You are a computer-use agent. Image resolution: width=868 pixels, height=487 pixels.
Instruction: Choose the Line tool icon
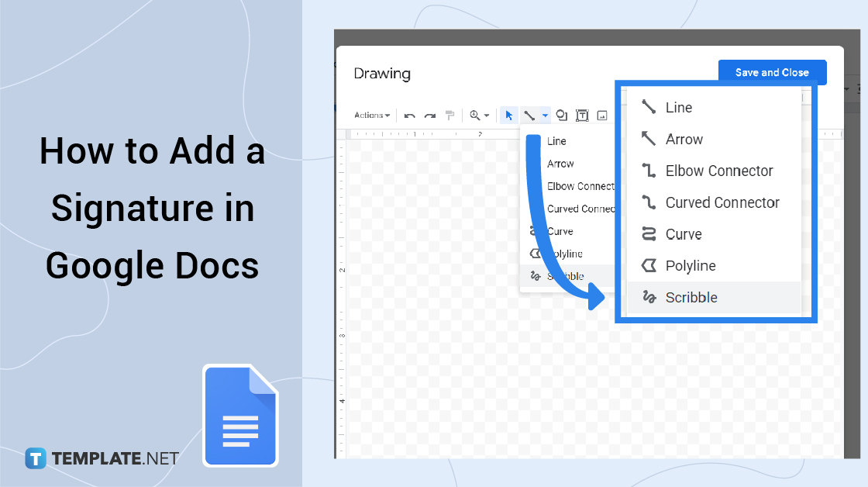[529, 116]
